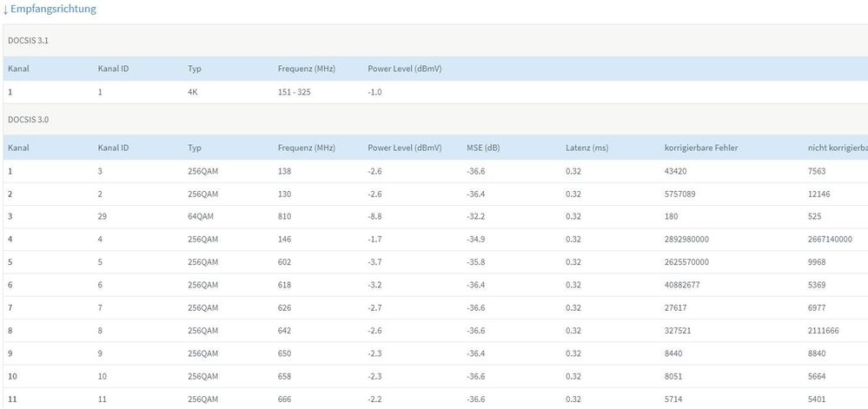Click power level -2.2
The image size is (868, 409).
374,399
